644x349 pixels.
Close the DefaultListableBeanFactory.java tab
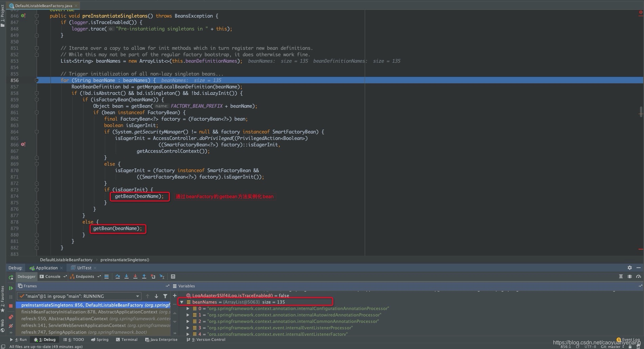tap(76, 6)
